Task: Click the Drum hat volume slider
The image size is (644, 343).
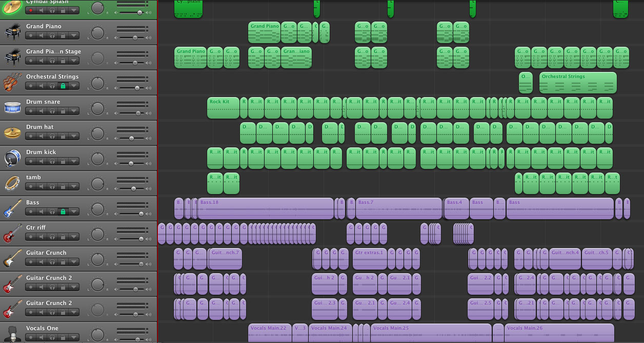Action: 132,138
